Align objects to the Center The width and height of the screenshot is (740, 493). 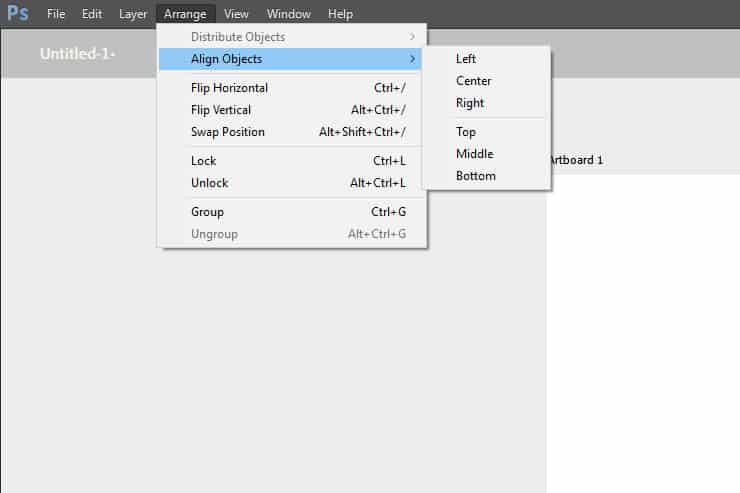click(x=486, y=81)
